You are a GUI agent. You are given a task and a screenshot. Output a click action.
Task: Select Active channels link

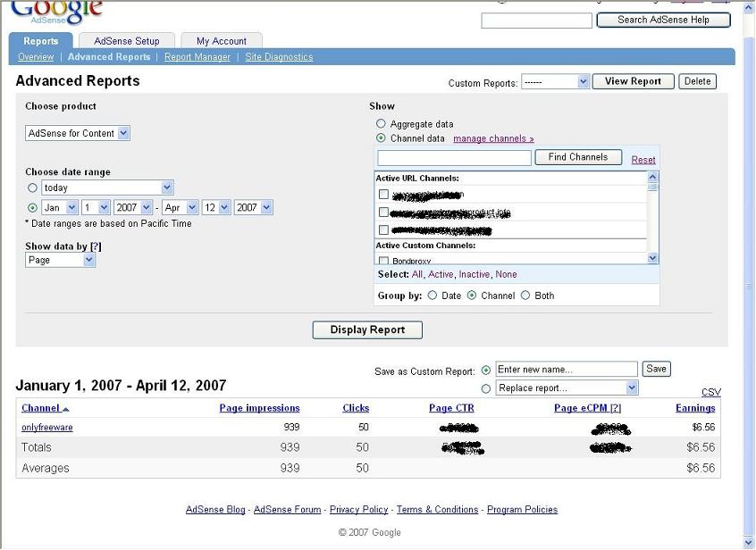(x=441, y=274)
